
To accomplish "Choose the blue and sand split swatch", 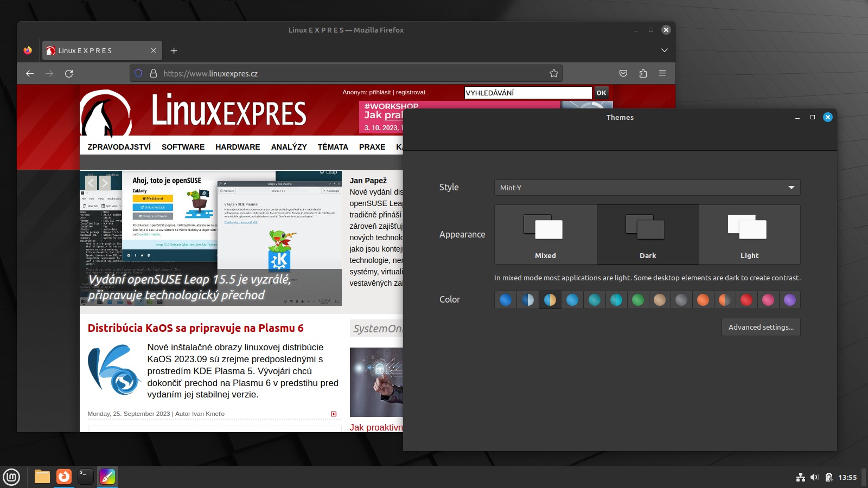I will (550, 300).
